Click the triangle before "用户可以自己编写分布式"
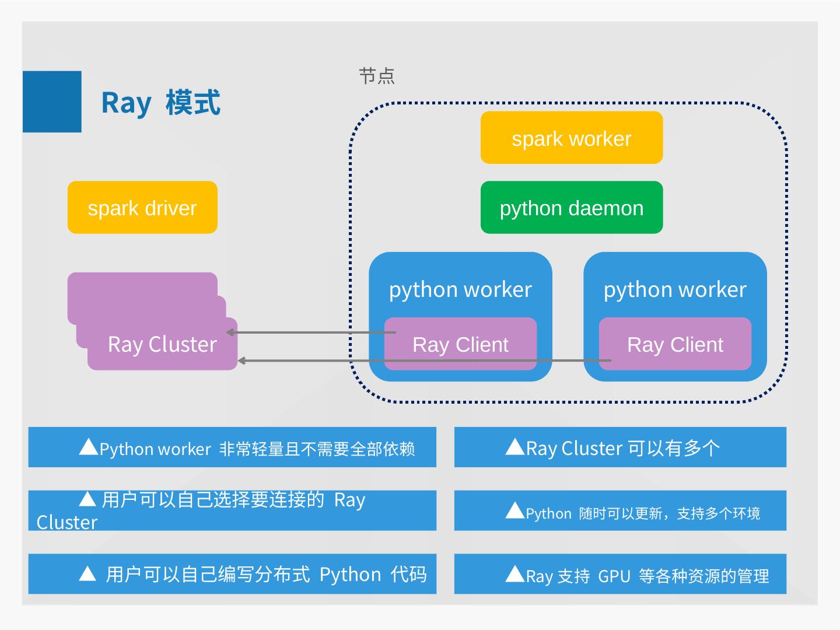This screenshot has width=840, height=630. pyautogui.click(x=87, y=574)
